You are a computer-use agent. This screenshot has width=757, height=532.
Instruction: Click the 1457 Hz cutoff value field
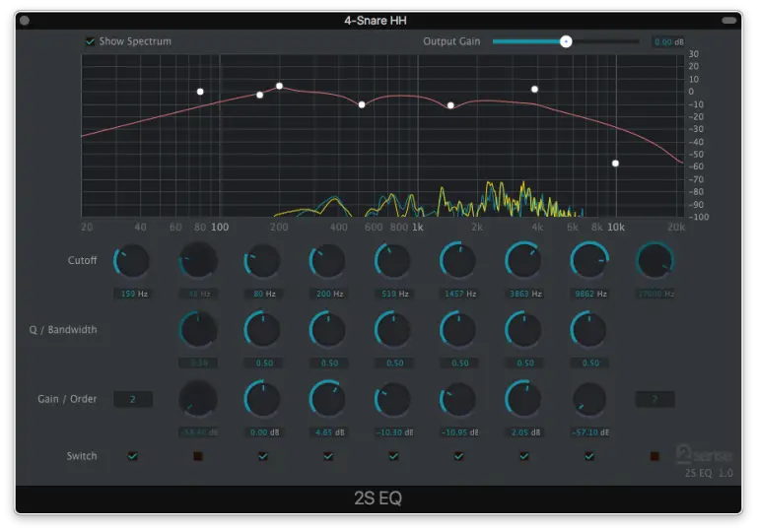[459, 294]
